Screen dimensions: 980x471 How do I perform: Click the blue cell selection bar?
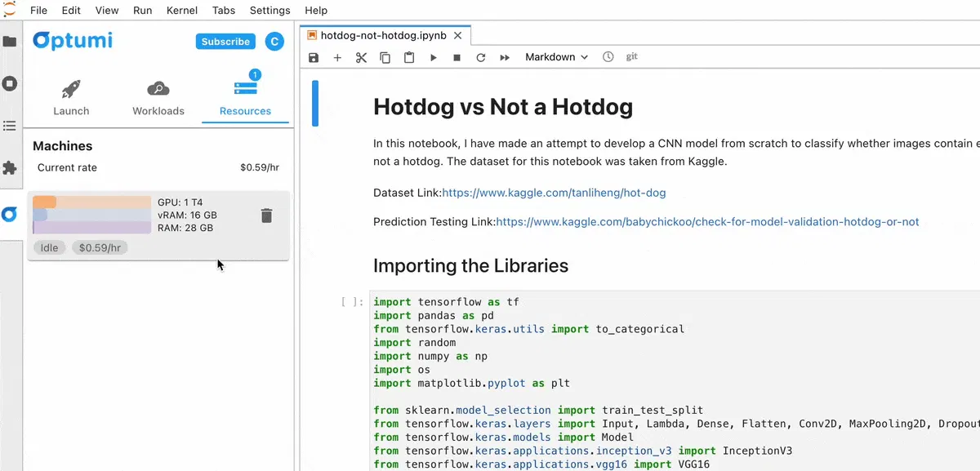click(315, 103)
